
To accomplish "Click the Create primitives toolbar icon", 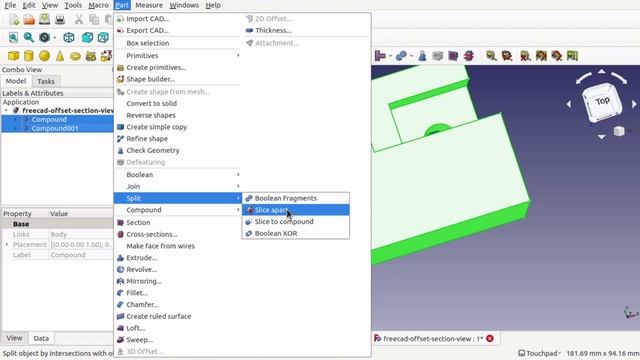I will point(91,56).
